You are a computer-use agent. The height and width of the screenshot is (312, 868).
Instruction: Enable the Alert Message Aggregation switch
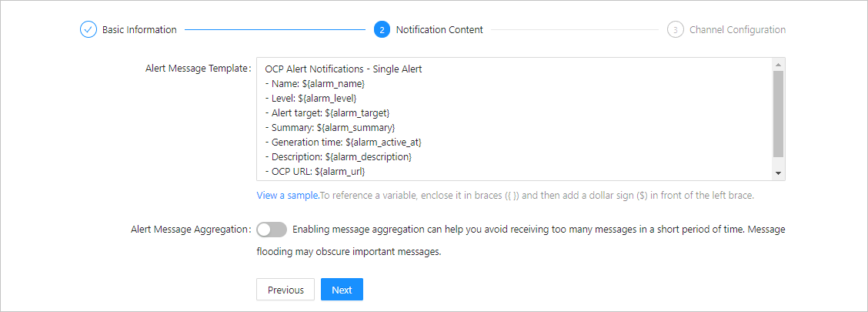click(x=272, y=230)
